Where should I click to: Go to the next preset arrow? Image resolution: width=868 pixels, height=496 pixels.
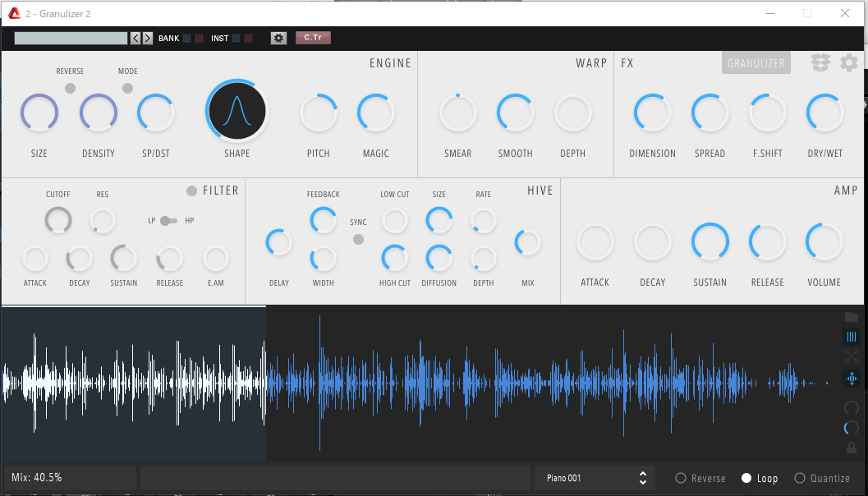coord(148,38)
